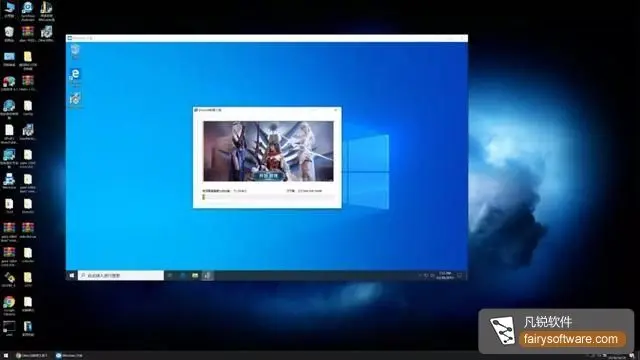Click the installer download progress bar
This screenshot has width=640, height=360.
(x=268, y=197)
